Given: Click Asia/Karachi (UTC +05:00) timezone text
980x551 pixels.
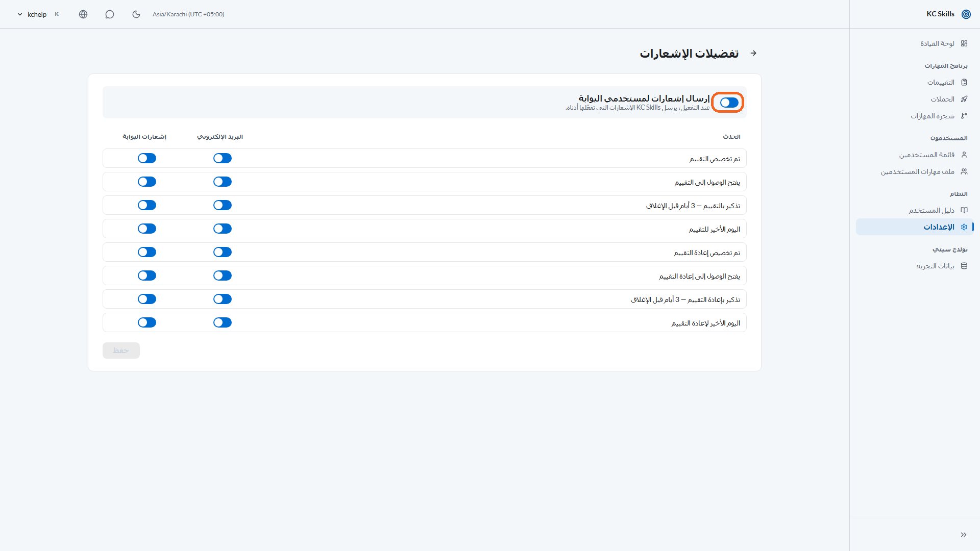Looking at the screenshot, I should click(x=188, y=14).
